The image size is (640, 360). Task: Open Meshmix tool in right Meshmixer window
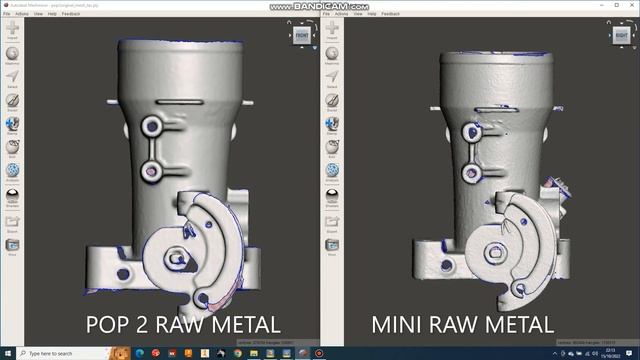click(332, 55)
